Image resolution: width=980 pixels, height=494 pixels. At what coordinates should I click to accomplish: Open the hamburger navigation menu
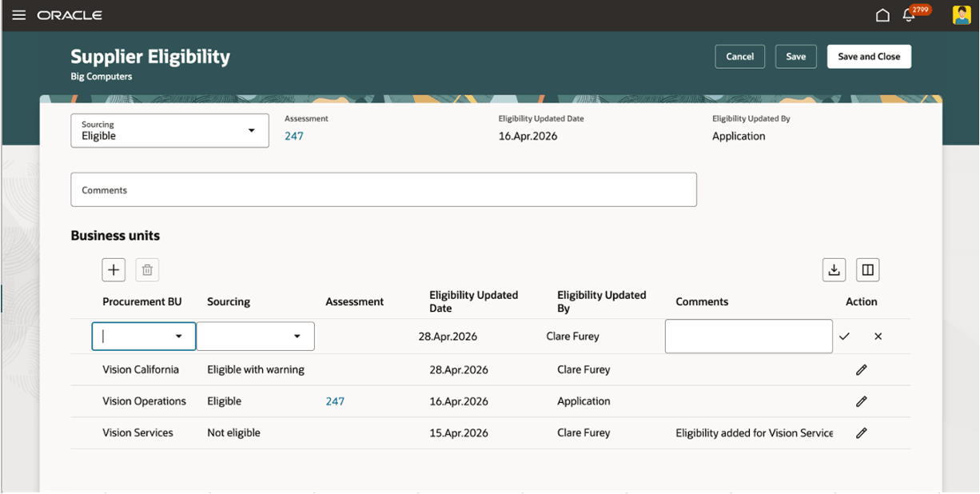pyautogui.click(x=19, y=15)
